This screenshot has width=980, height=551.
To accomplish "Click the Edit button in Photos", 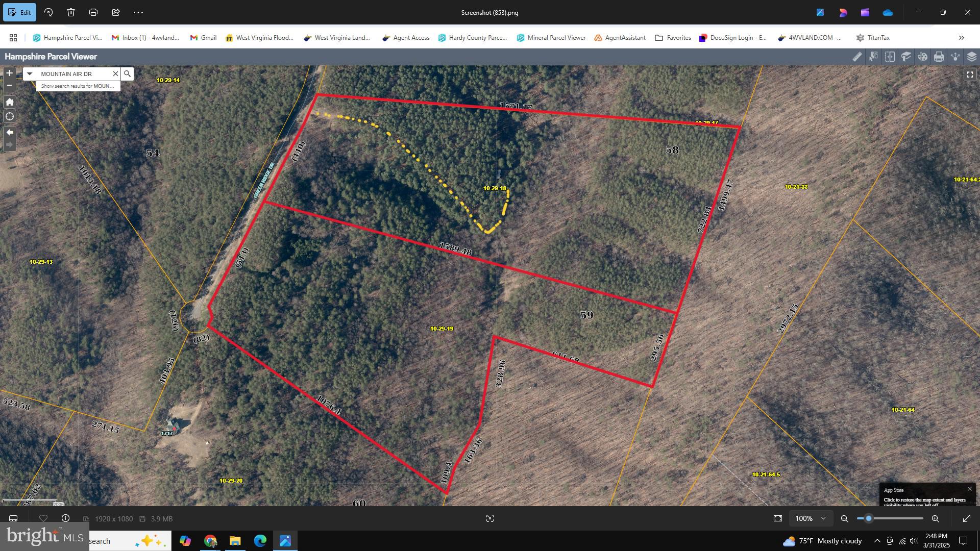I will coord(19,12).
